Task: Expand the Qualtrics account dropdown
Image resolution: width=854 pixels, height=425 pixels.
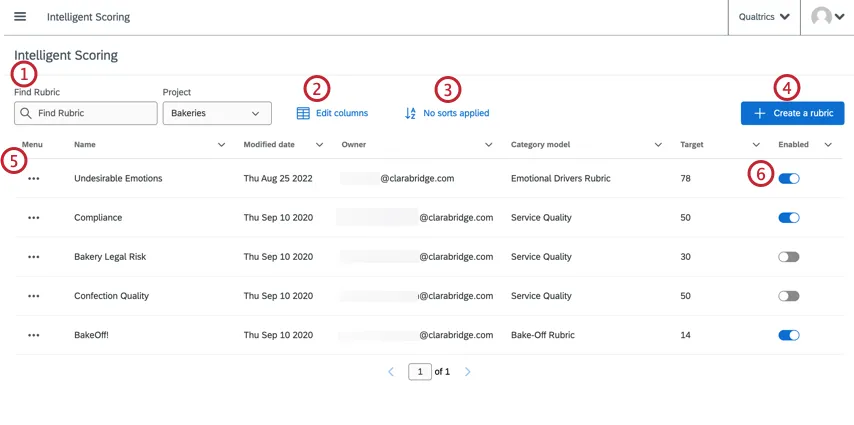Action: click(764, 17)
